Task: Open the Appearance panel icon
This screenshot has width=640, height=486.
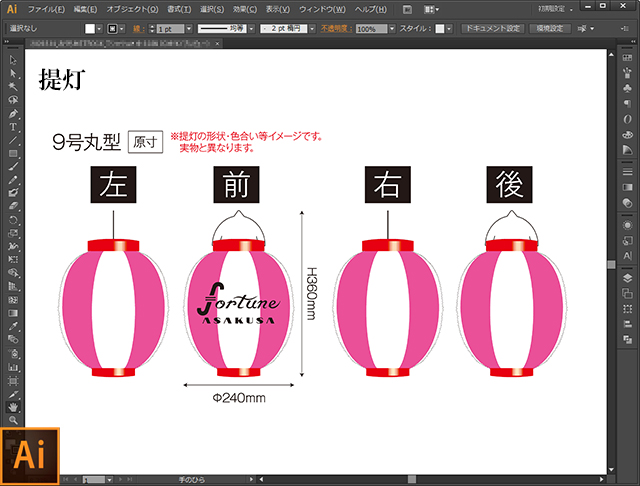Action: pyautogui.click(x=627, y=225)
